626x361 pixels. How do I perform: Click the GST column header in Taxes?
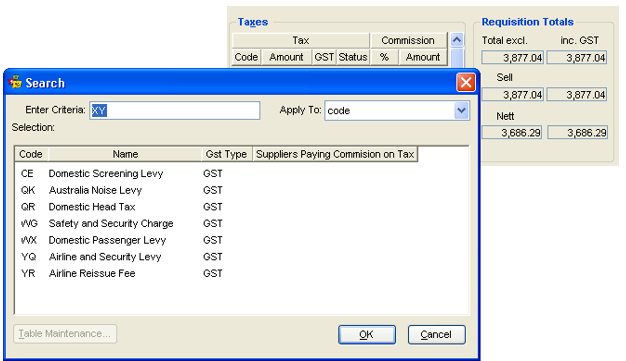point(324,57)
